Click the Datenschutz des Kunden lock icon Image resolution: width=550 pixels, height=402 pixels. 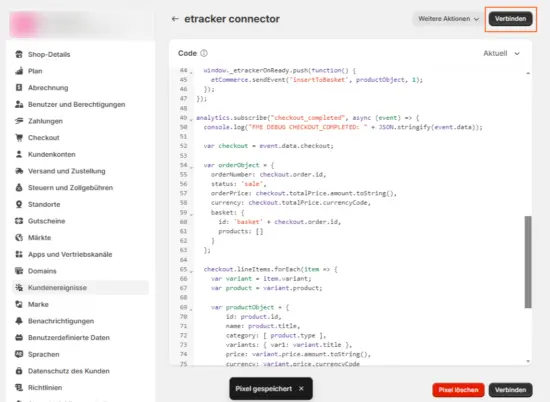click(x=19, y=371)
